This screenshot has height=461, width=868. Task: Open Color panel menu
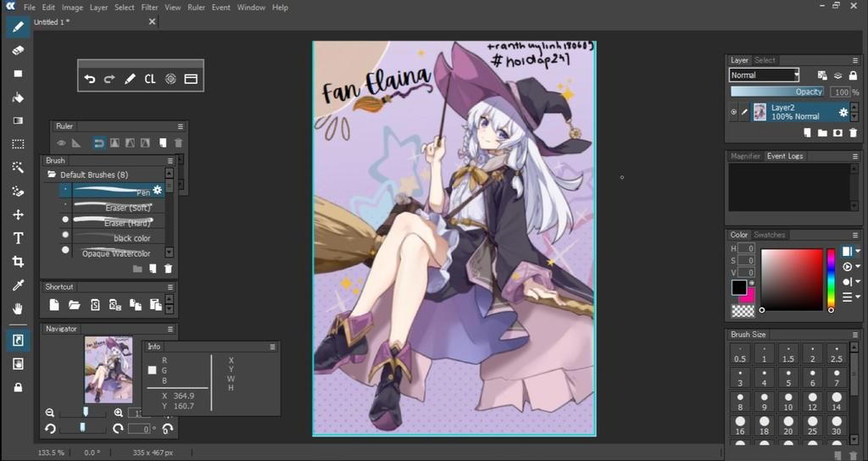855,235
